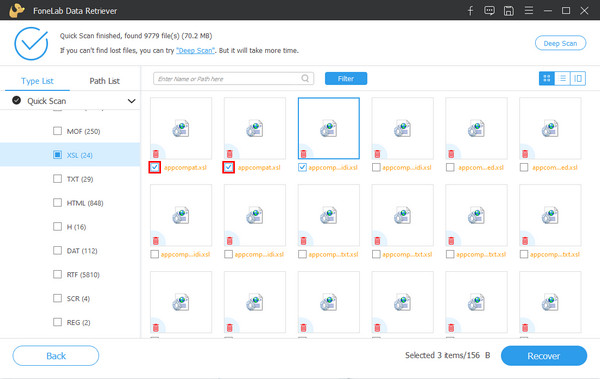Uncheck the third first-row file checkbox
Image resolution: width=600 pixels, height=379 pixels.
(302, 167)
